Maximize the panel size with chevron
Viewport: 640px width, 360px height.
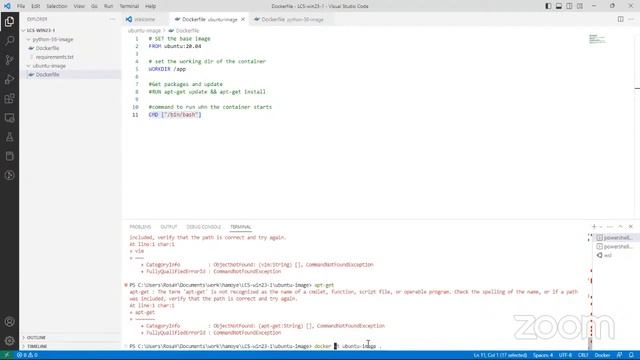(x=620, y=227)
